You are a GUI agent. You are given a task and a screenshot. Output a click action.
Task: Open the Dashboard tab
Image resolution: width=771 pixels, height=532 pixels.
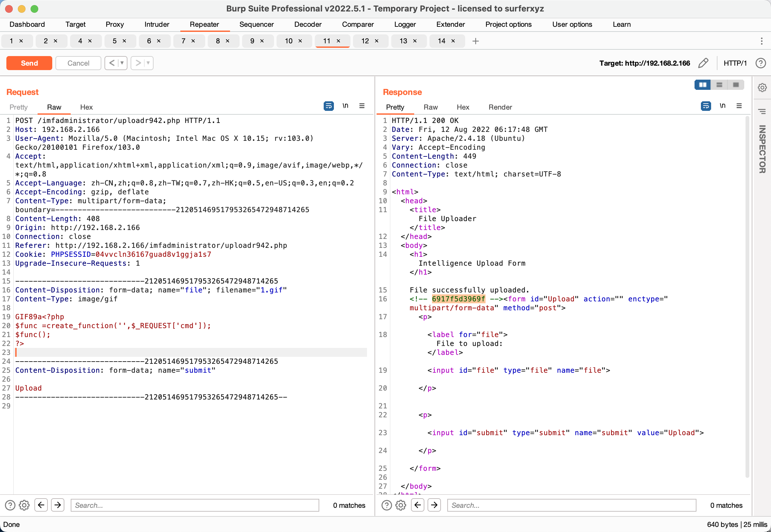click(x=27, y=24)
